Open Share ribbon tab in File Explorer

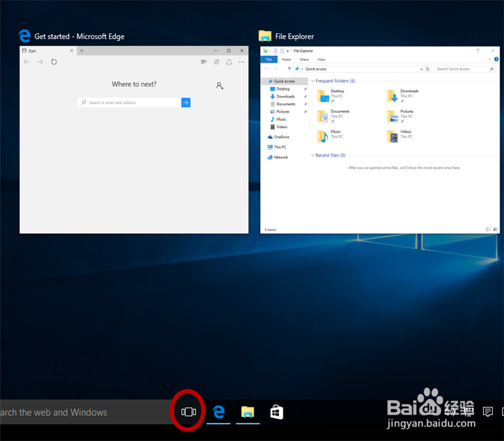(304, 59)
